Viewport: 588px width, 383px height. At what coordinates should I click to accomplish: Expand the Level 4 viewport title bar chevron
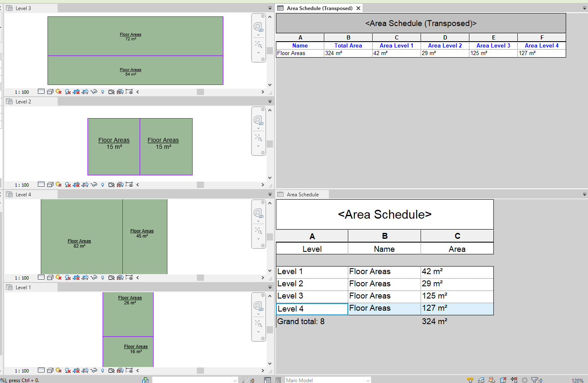(x=270, y=194)
